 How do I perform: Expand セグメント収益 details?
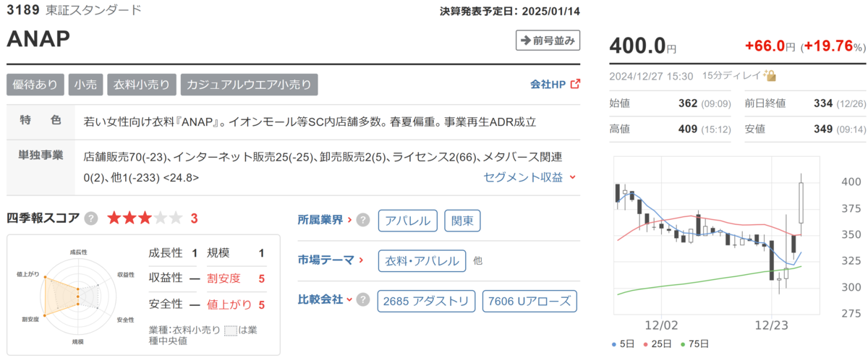coord(529,176)
